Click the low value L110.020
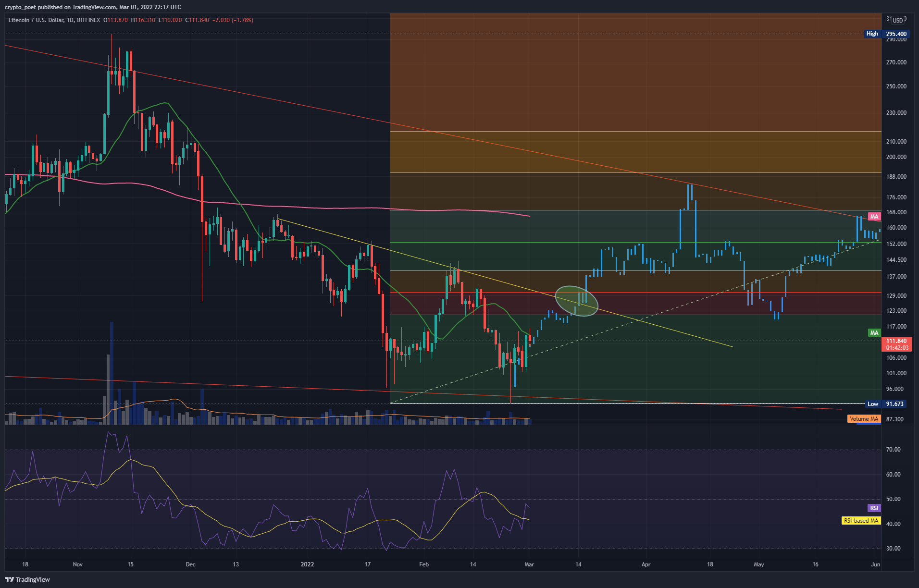 (170, 20)
